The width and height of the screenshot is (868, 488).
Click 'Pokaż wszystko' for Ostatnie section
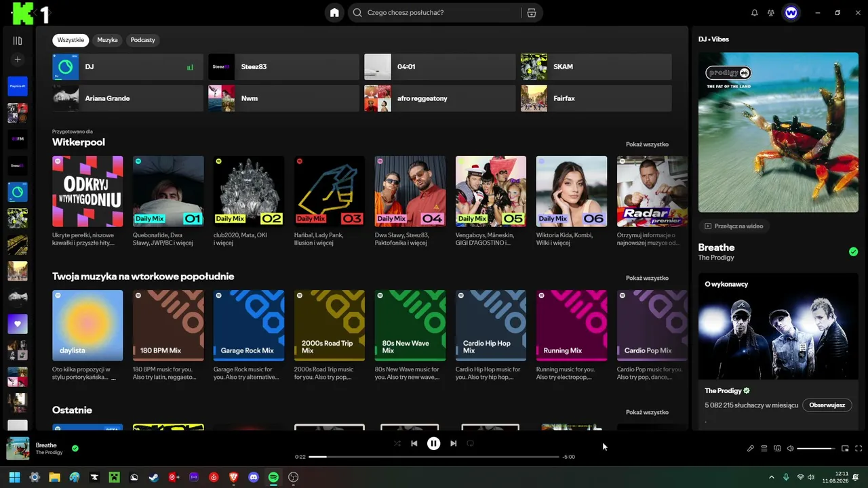coord(647,412)
